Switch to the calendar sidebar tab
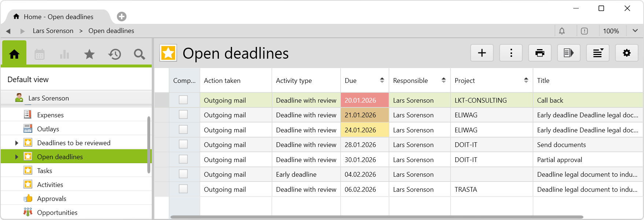Viewport: 644px width, 220px height. click(40, 55)
